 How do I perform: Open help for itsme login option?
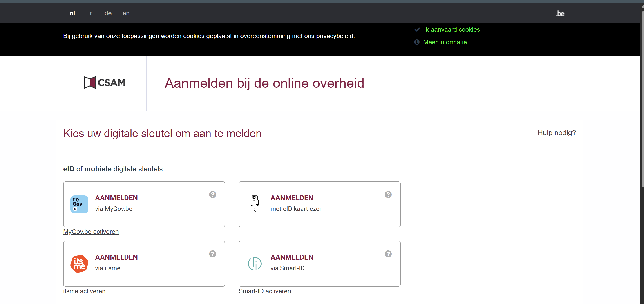pyautogui.click(x=212, y=254)
